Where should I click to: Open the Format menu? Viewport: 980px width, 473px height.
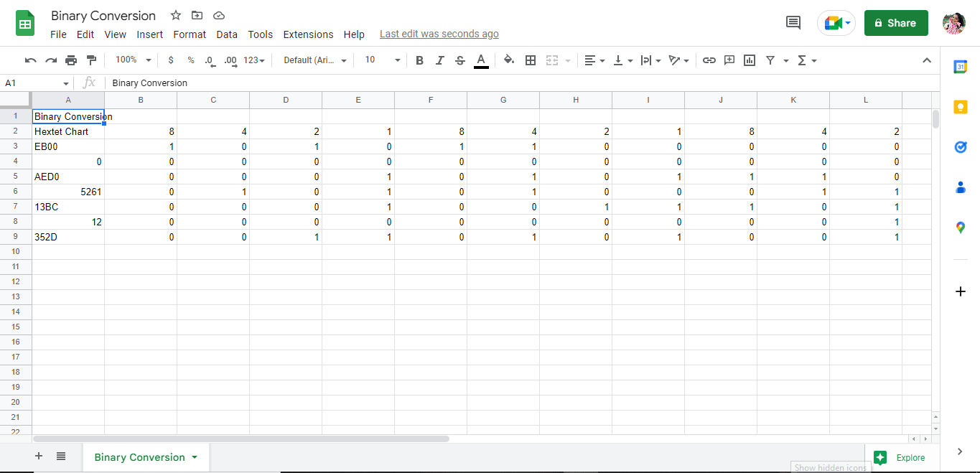tap(190, 34)
